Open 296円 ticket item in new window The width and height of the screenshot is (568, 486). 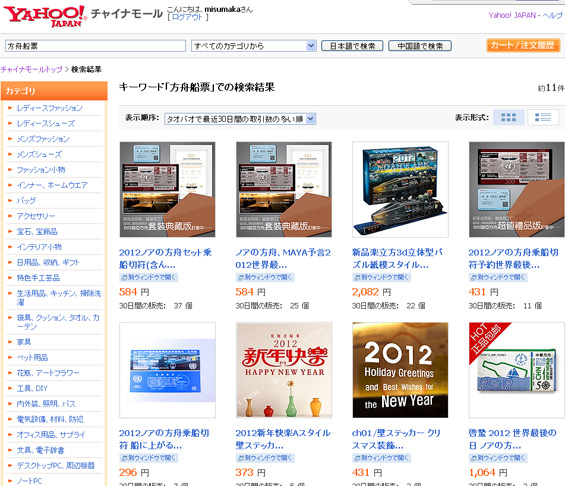pos(149,458)
